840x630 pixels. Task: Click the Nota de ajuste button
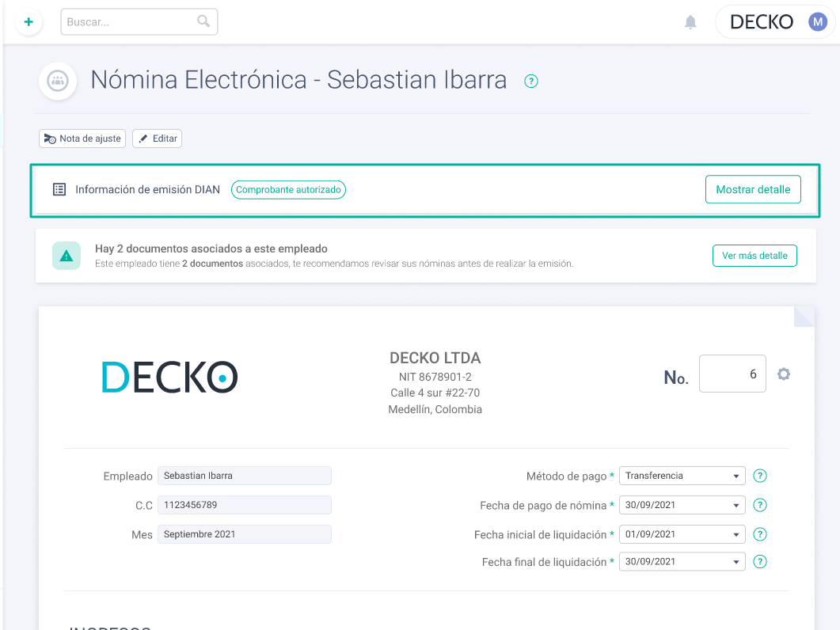coord(82,139)
